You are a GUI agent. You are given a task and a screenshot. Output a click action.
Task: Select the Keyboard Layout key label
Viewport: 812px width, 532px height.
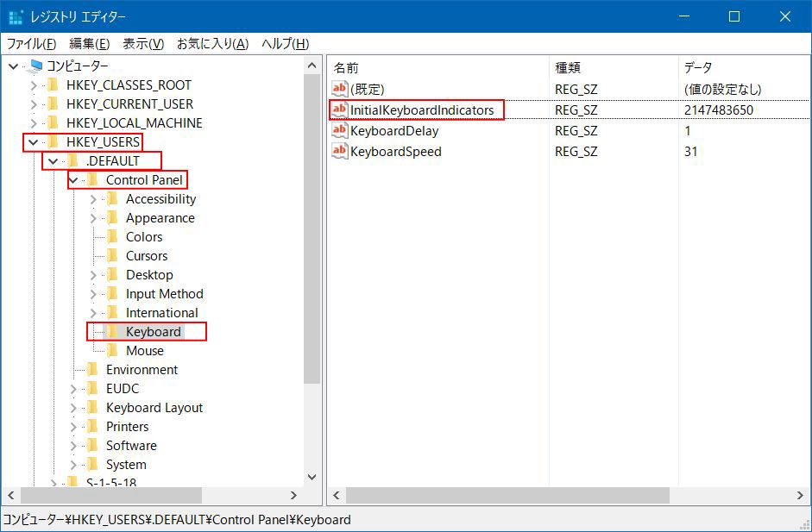click(x=154, y=408)
